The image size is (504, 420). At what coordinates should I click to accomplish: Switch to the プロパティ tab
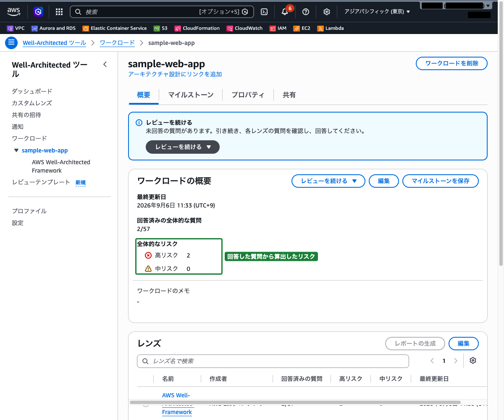click(x=248, y=95)
